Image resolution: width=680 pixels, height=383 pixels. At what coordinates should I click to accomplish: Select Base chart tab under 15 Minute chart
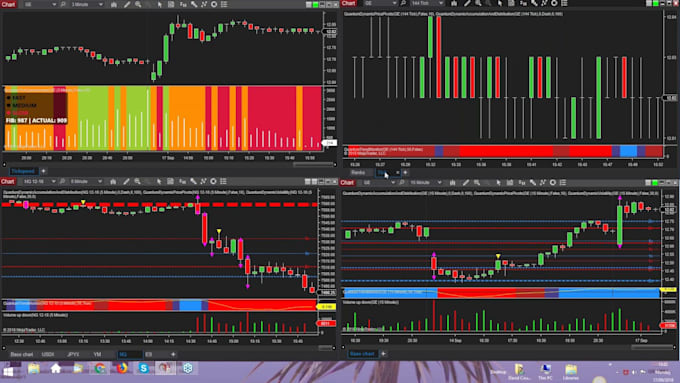click(362, 354)
